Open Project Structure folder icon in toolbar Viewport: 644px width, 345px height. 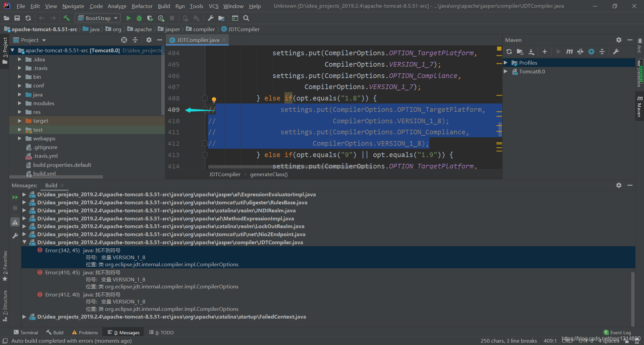(221, 18)
